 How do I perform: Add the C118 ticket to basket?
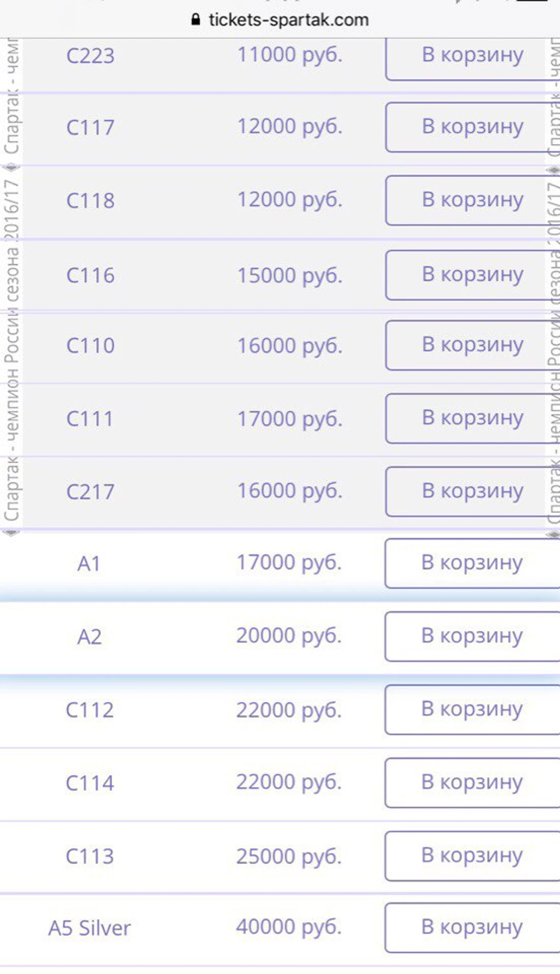click(x=472, y=200)
